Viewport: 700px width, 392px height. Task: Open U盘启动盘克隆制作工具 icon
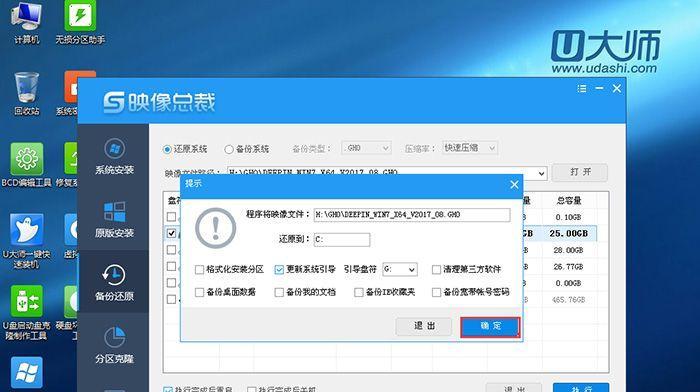[x=26, y=312]
